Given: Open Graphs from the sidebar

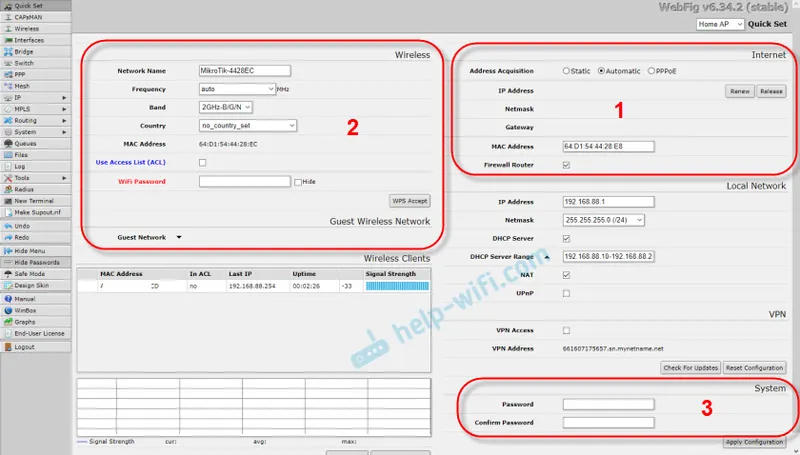Looking at the screenshot, I should click(36, 322).
